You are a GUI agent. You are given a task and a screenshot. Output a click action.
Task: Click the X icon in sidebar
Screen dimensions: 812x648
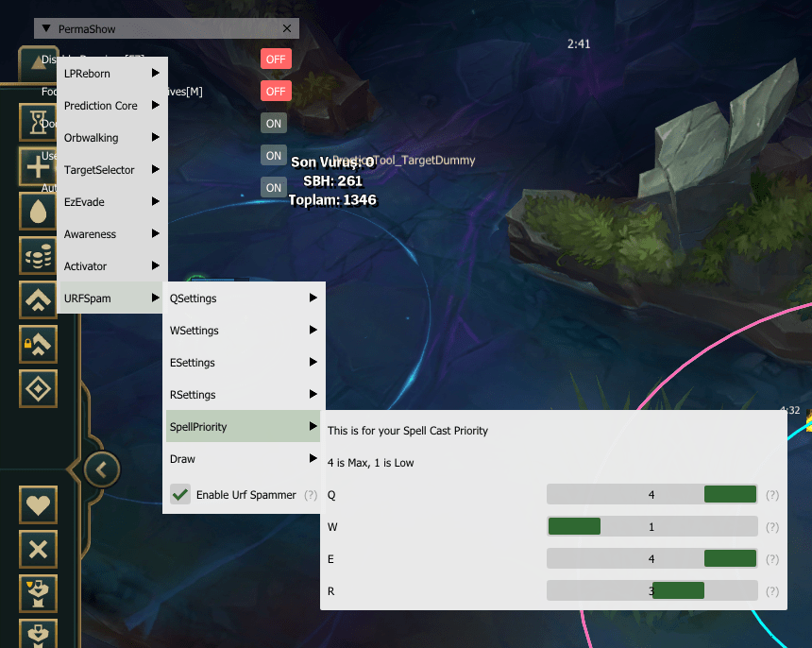tap(38, 549)
